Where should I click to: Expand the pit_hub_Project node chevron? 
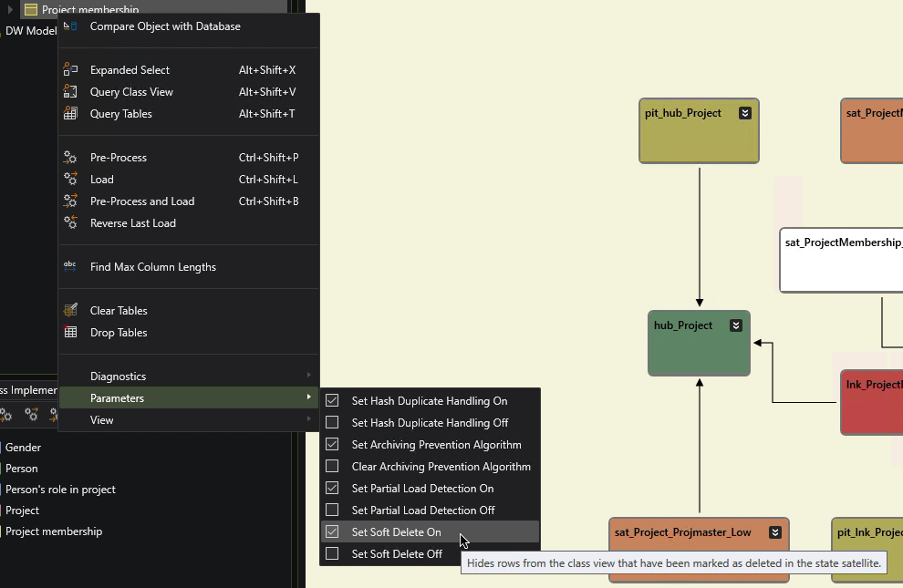745,113
